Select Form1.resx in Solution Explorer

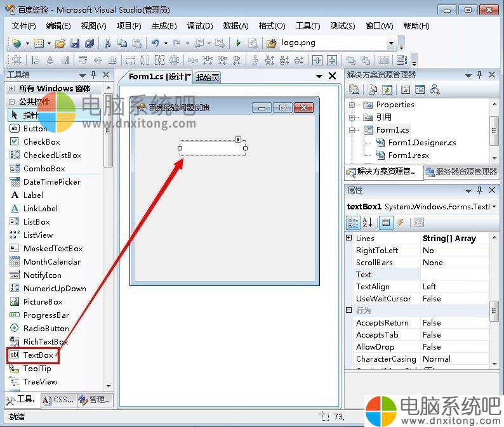(x=409, y=155)
